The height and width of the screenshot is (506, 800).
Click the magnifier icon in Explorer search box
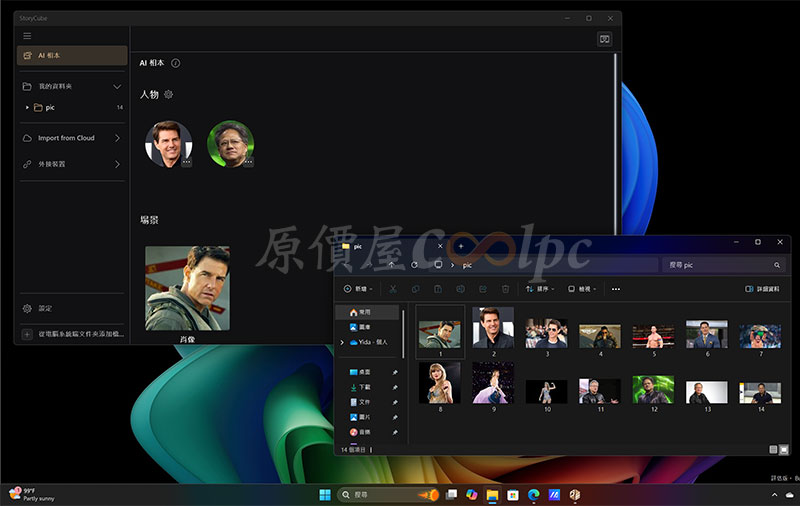tap(777, 265)
